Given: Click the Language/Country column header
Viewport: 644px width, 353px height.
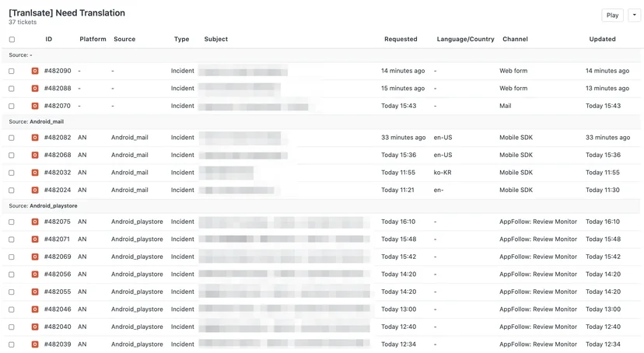Looking at the screenshot, I should click(x=465, y=39).
